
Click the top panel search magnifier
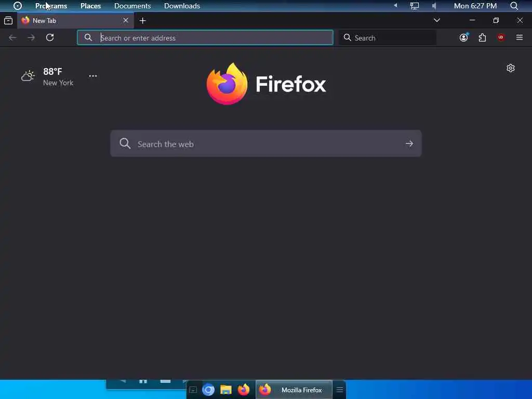coord(514,6)
